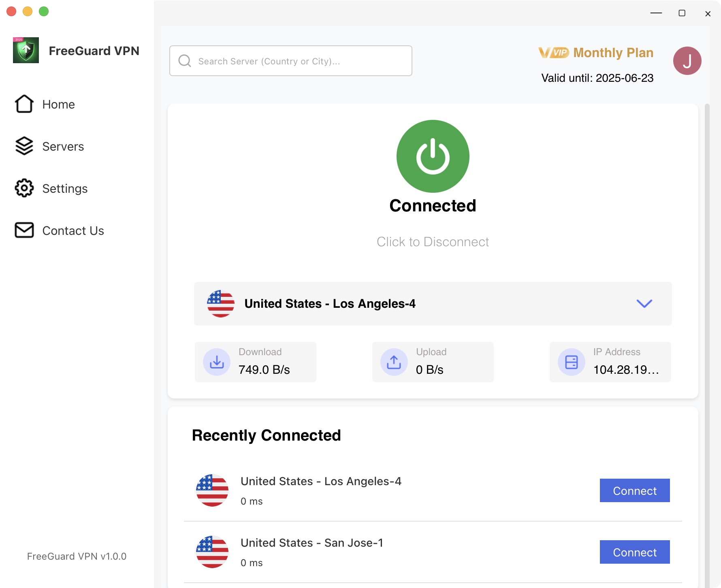Open Contact Us in sidebar
The image size is (721, 588).
tap(73, 231)
